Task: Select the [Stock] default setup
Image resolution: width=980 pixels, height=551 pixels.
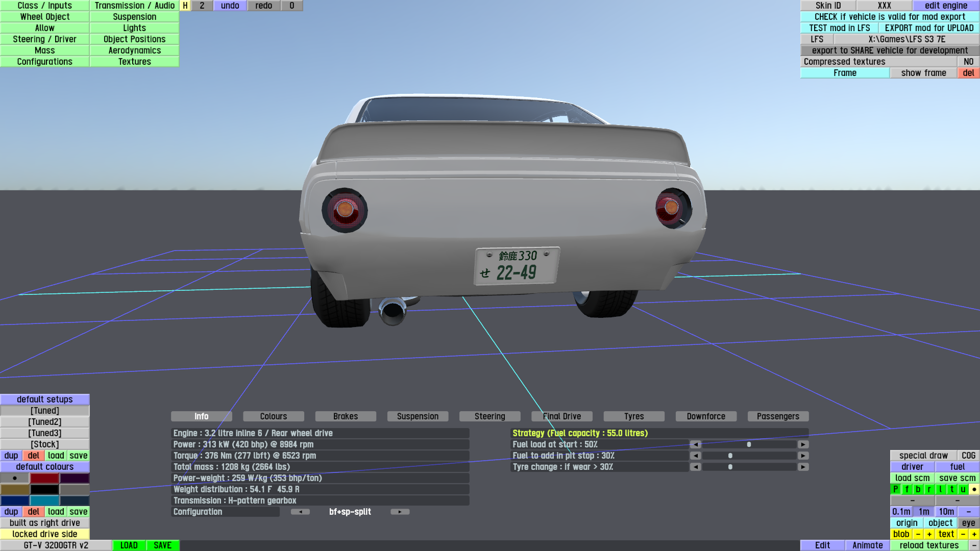Action: 45,444
